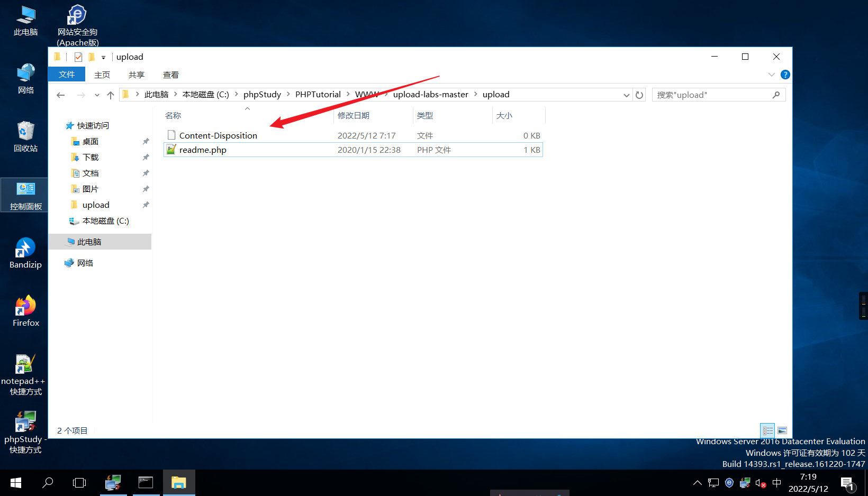Open 本地磁盘 (C:) in the navigation pane
The height and width of the screenshot is (496, 868).
coord(100,221)
